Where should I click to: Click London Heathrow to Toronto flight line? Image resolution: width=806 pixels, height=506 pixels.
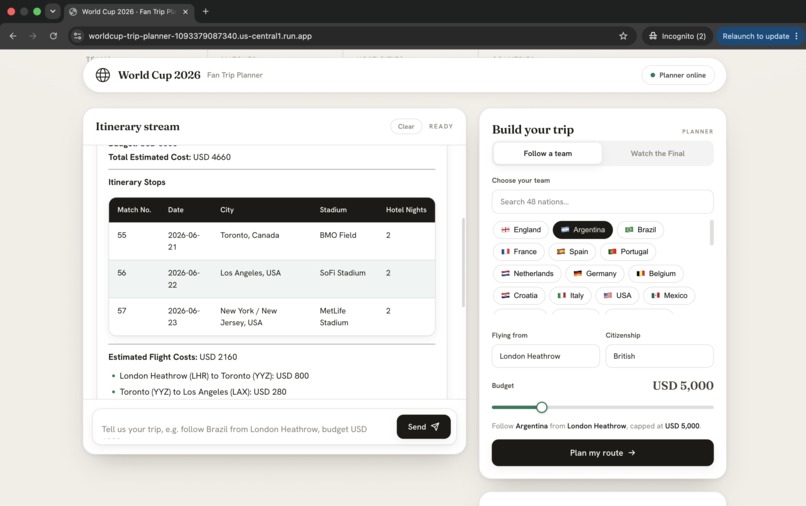(x=214, y=376)
